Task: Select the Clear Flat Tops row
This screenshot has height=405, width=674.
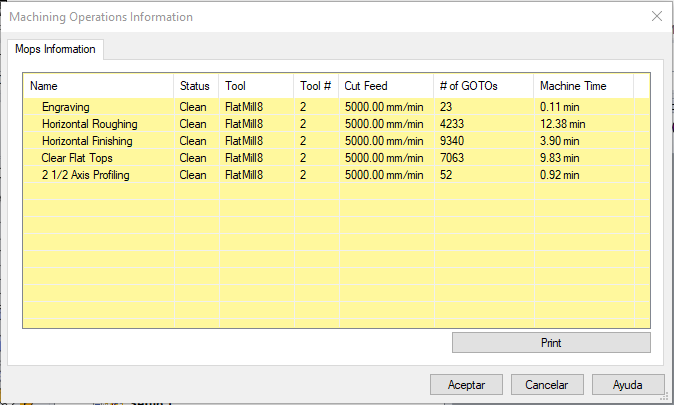Action: (78, 158)
